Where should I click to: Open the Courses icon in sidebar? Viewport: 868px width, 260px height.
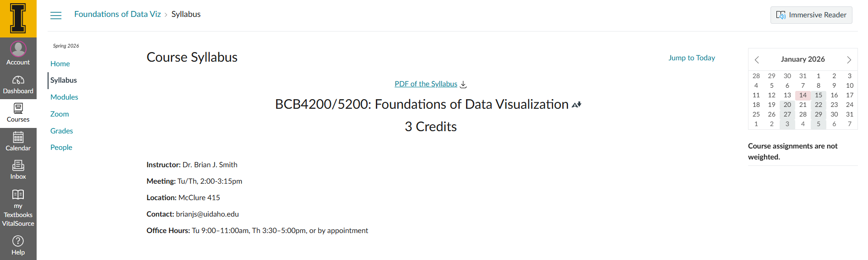click(x=18, y=109)
